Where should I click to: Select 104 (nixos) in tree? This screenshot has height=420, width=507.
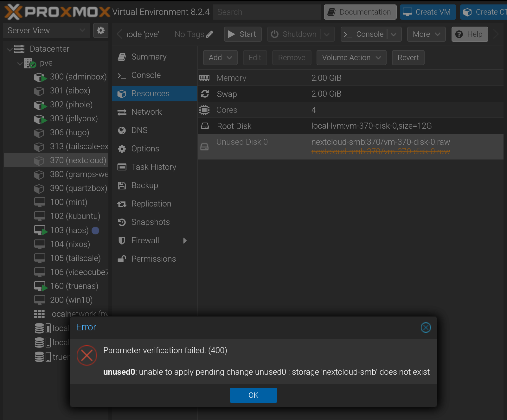56,244
